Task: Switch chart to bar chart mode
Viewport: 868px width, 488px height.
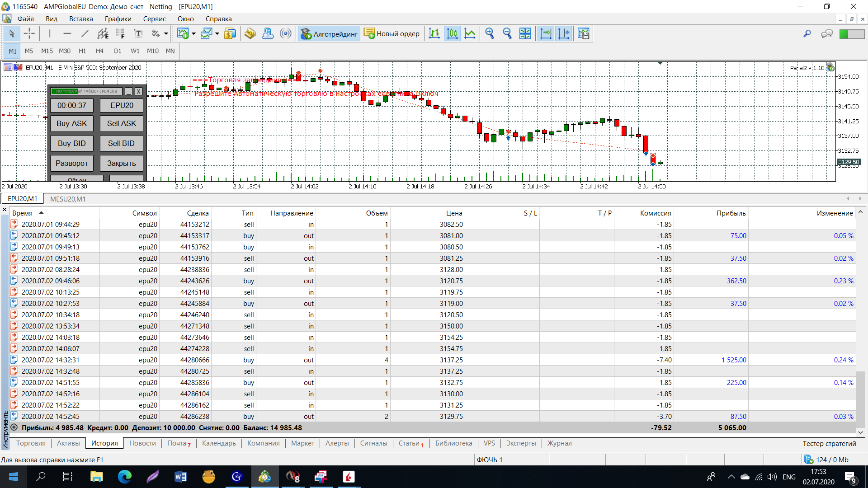Action: (x=434, y=33)
